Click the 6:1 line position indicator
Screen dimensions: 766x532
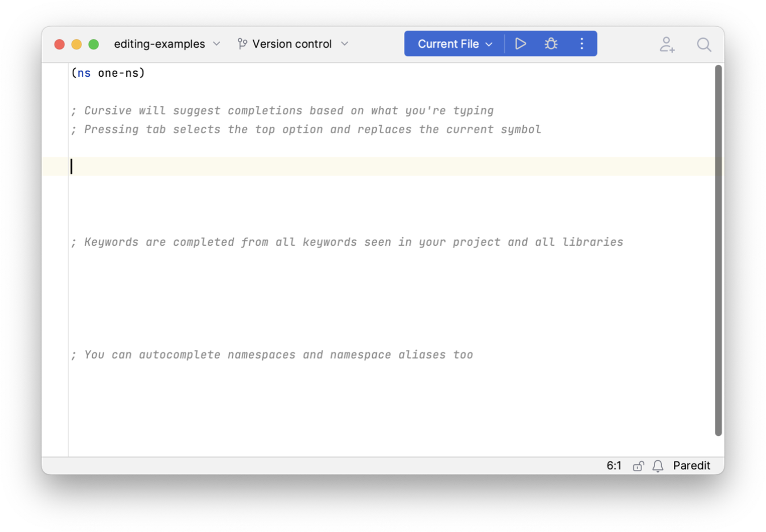pos(614,465)
